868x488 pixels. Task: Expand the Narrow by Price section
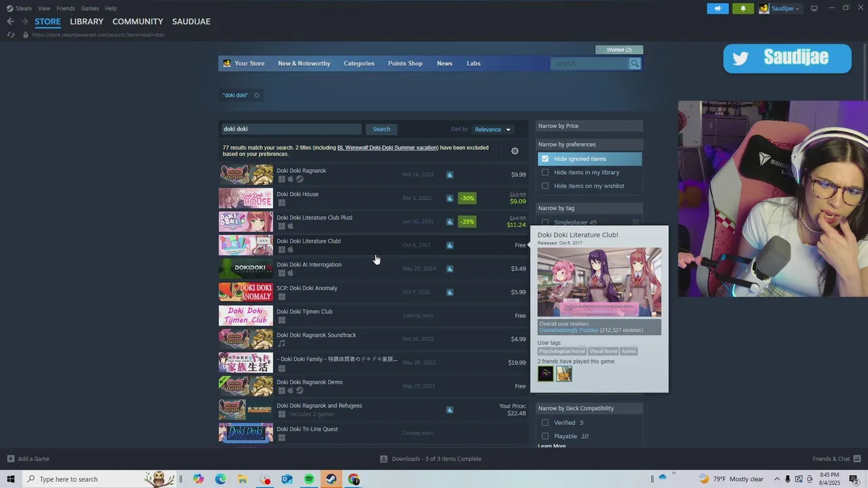tap(589, 126)
